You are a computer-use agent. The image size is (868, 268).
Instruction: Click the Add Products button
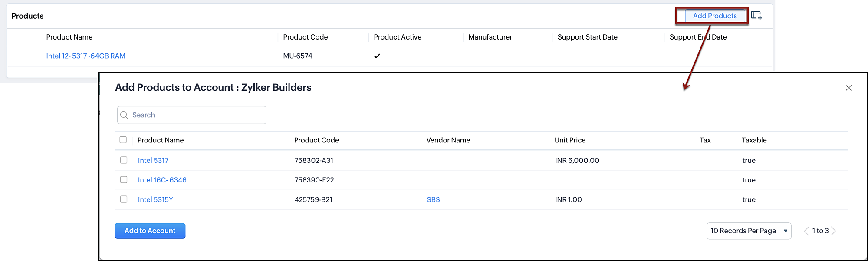714,16
